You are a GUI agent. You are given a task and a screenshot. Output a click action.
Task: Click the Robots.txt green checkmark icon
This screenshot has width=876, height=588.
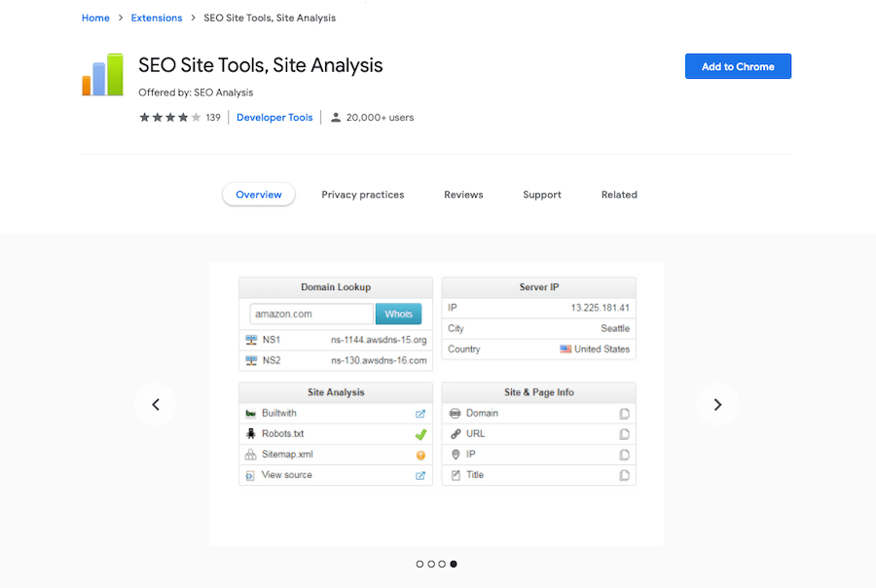point(420,434)
